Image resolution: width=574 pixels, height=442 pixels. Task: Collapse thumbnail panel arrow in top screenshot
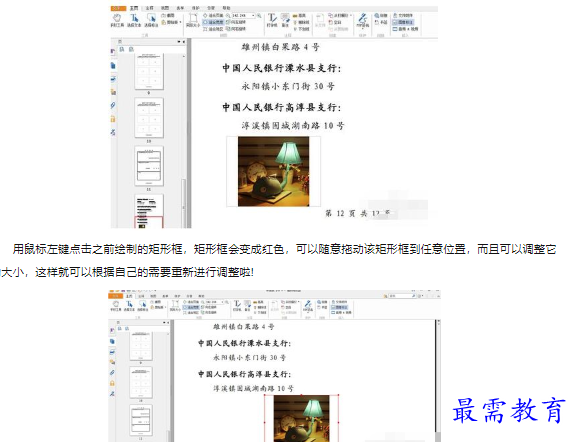click(x=184, y=42)
